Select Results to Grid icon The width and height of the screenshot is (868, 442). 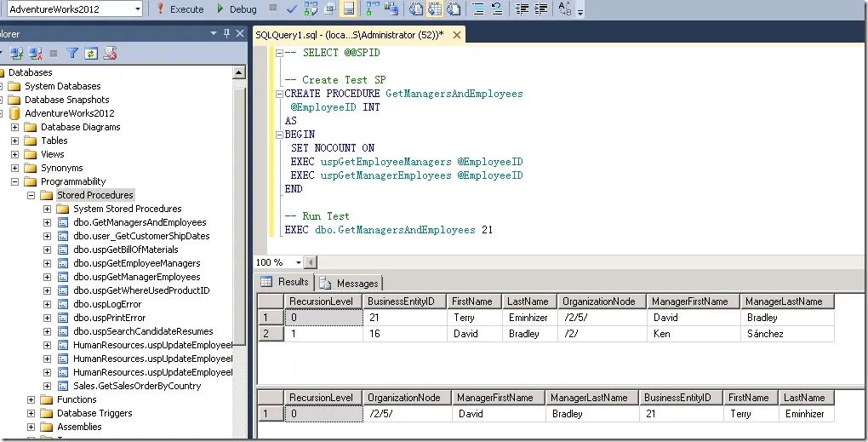pos(435,9)
